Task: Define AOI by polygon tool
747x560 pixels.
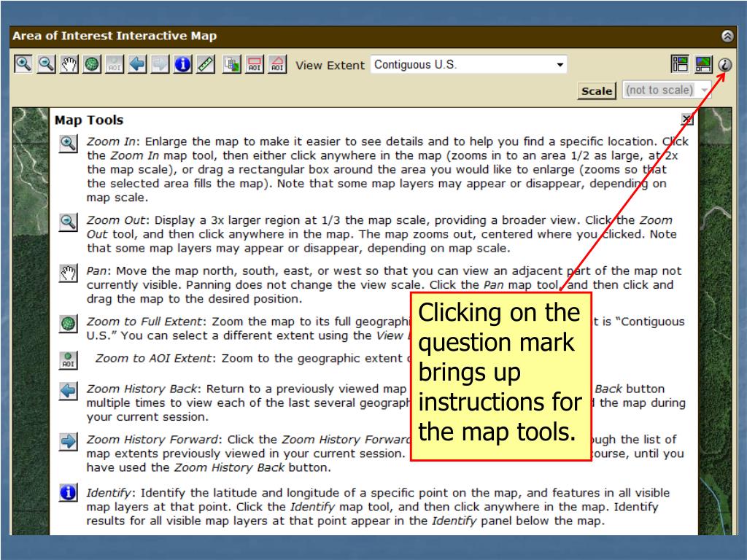Action: (278, 64)
